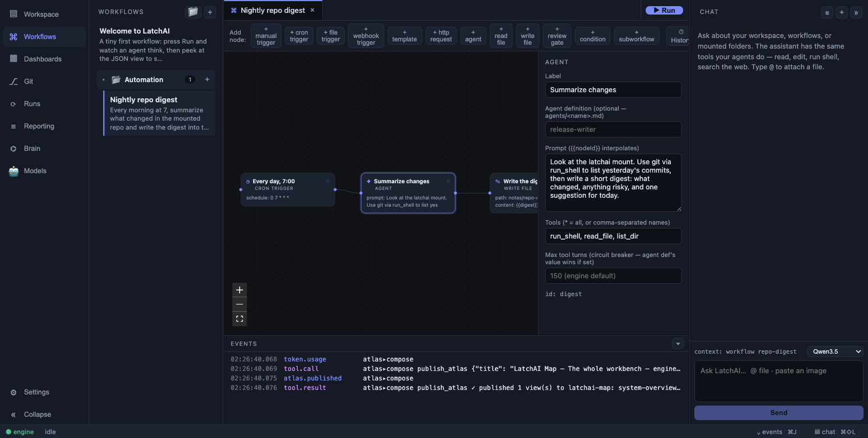This screenshot has width=868, height=438.
Task: Click the Label input field
Action: pyautogui.click(x=613, y=90)
